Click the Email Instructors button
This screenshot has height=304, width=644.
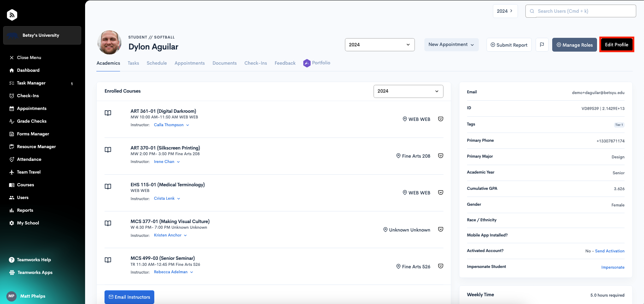pyautogui.click(x=129, y=297)
